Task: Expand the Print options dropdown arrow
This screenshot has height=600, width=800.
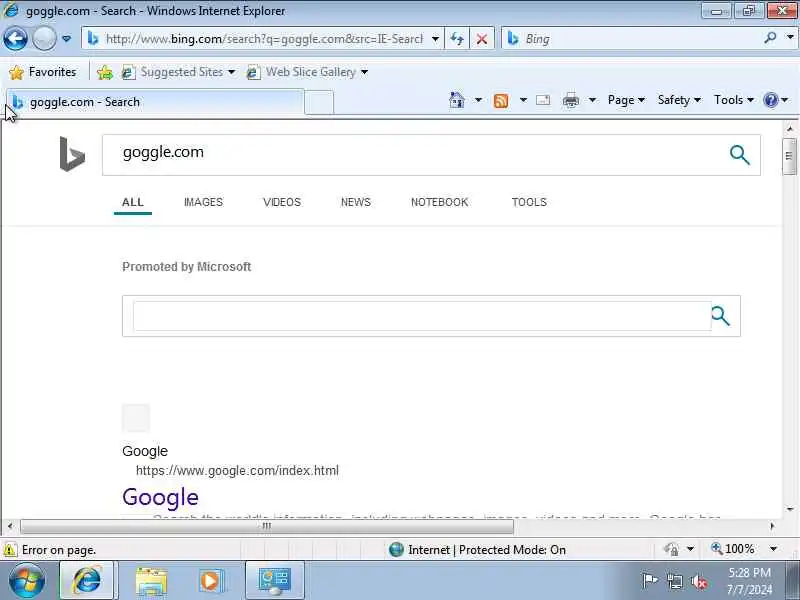Action: pyautogui.click(x=592, y=100)
